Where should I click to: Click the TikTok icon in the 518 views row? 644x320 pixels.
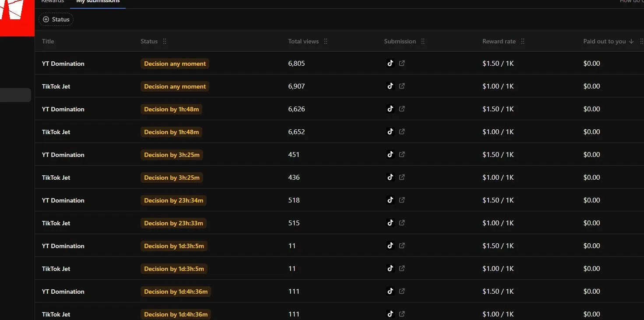pos(391,200)
